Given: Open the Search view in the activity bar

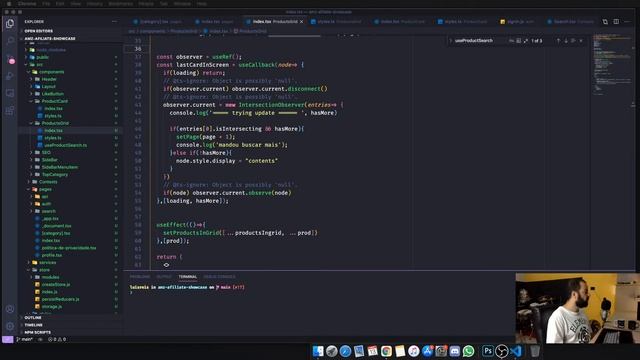Looking at the screenshot, I should 10,40.
